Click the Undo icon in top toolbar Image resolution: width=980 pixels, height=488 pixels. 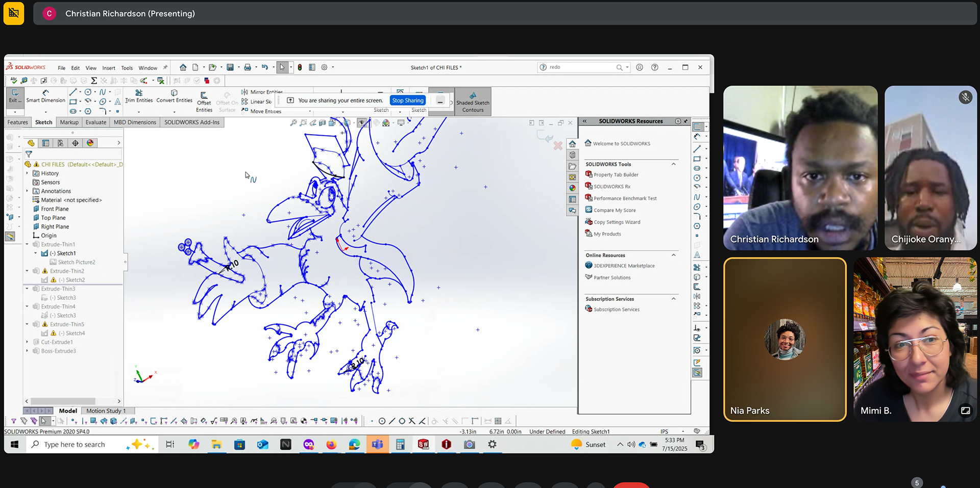coord(264,67)
